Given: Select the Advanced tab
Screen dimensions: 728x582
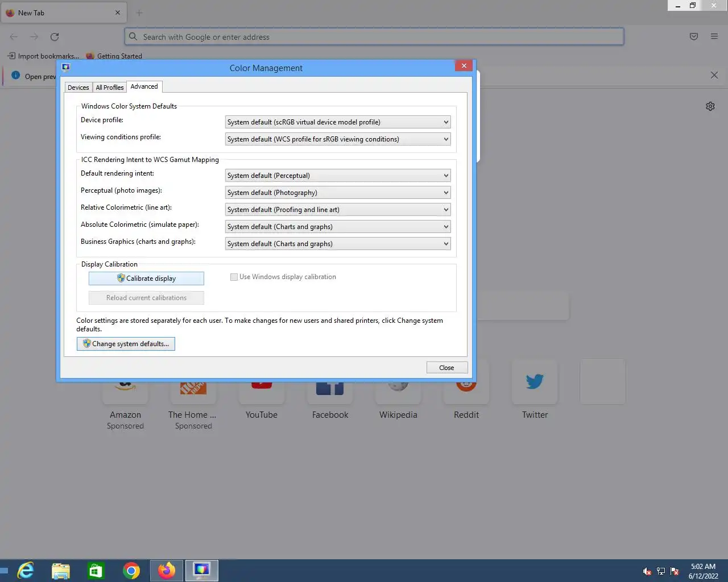Looking at the screenshot, I should point(144,86).
